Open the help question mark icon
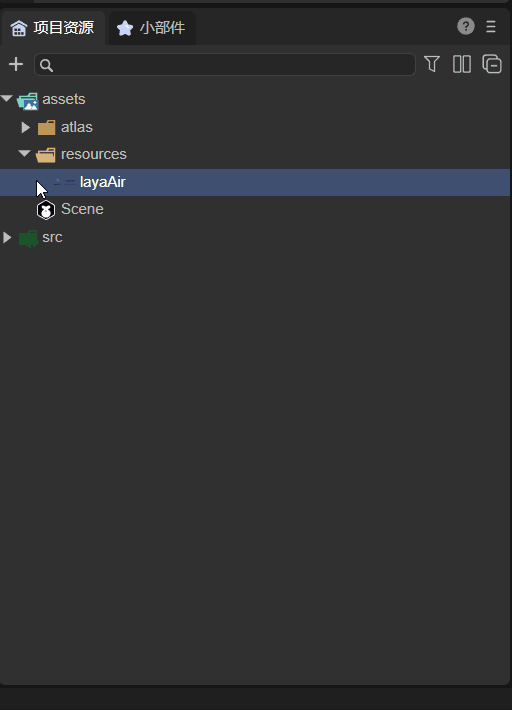Viewport: 512px width, 710px height. click(x=465, y=26)
